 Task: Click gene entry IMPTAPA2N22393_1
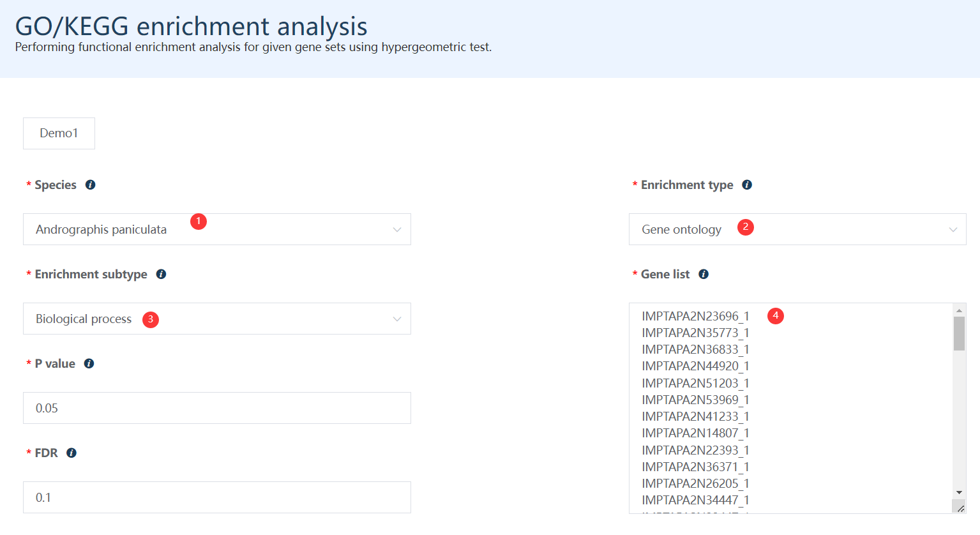click(x=695, y=450)
